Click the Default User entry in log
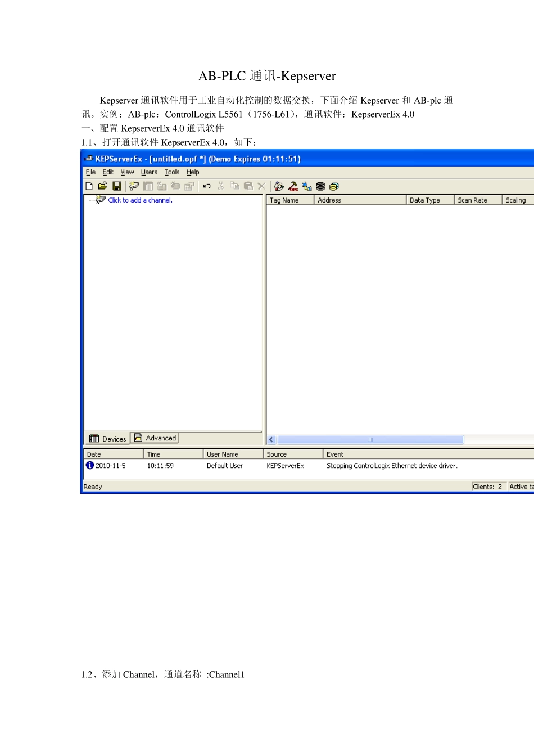 (x=225, y=466)
